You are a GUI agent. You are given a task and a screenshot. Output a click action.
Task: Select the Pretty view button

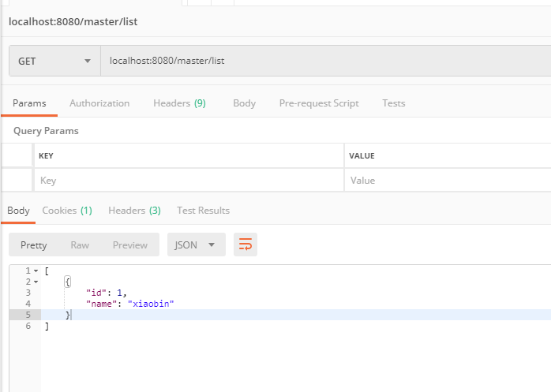coord(34,245)
